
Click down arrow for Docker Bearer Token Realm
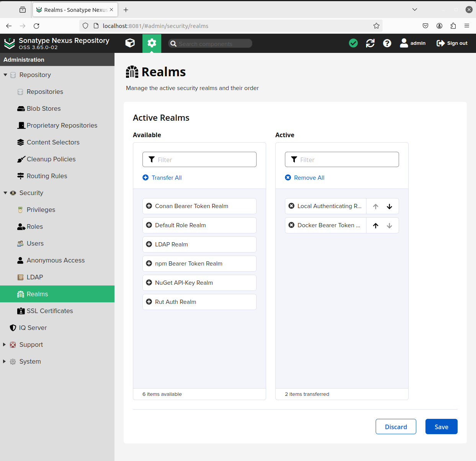389,226
